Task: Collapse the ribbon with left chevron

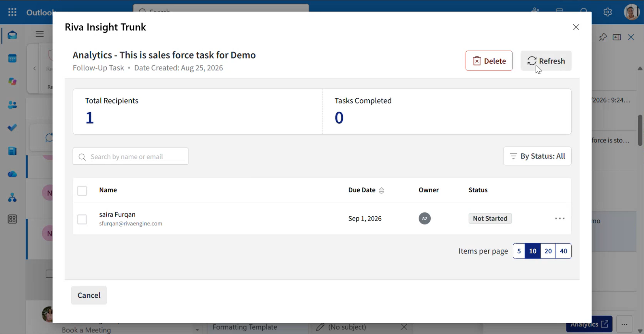Action: [35, 68]
